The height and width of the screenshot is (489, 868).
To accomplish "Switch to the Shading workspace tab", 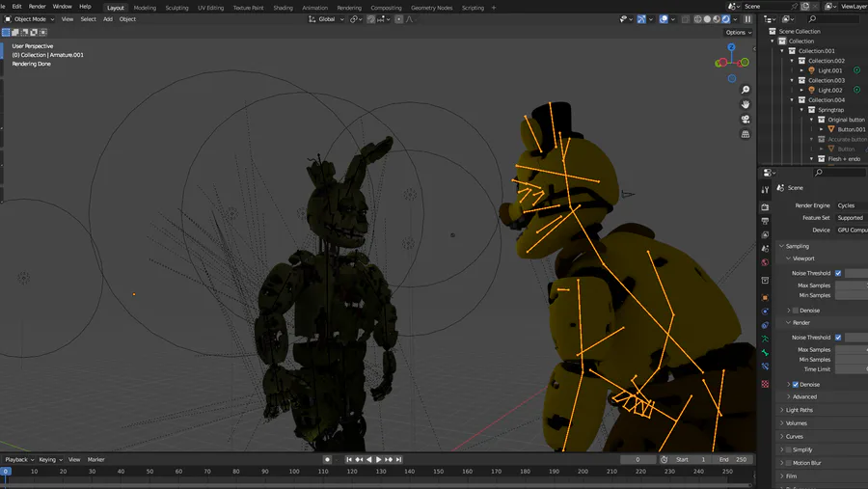I will pyautogui.click(x=283, y=8).
